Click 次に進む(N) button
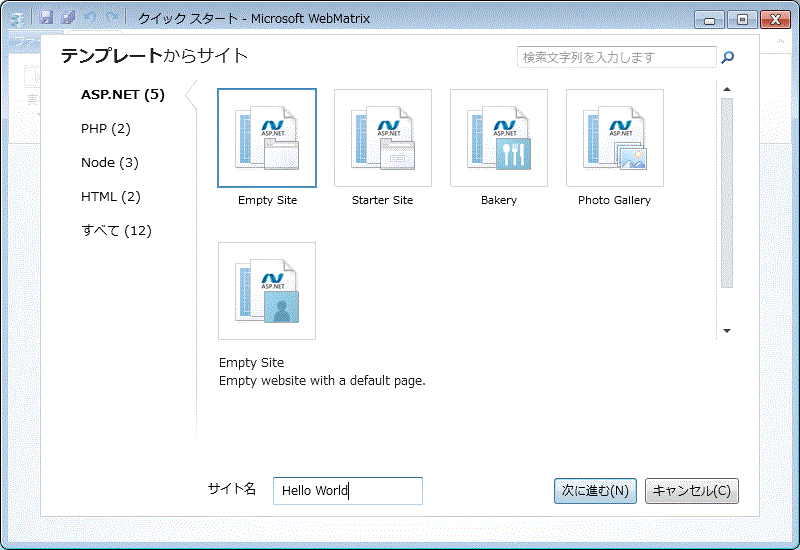The width and height of the screenshot is (800, 550). pyautogui.click(x=595, y=491)
